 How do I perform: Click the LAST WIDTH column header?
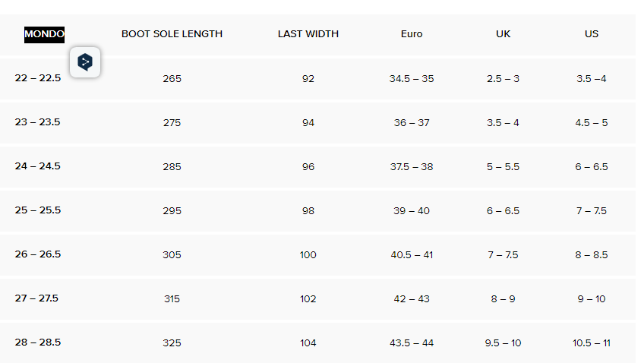(x=308, y=34)
